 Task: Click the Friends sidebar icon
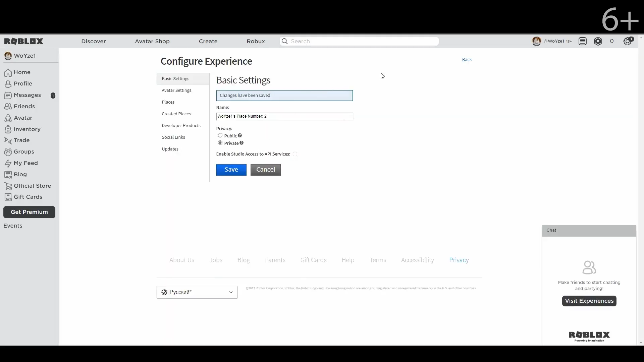click(8, 107)
